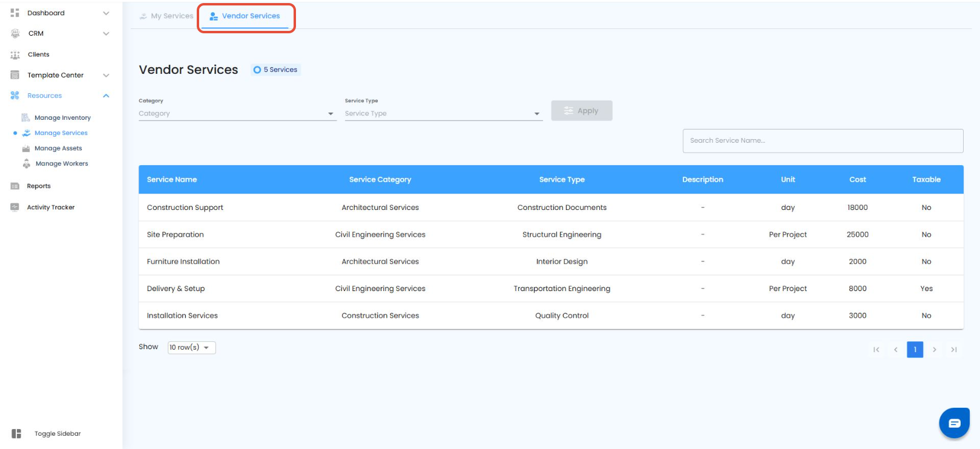Viewport: 980px width, 449px height.
Task: Go to the last page
Action: tap(954, 350)
